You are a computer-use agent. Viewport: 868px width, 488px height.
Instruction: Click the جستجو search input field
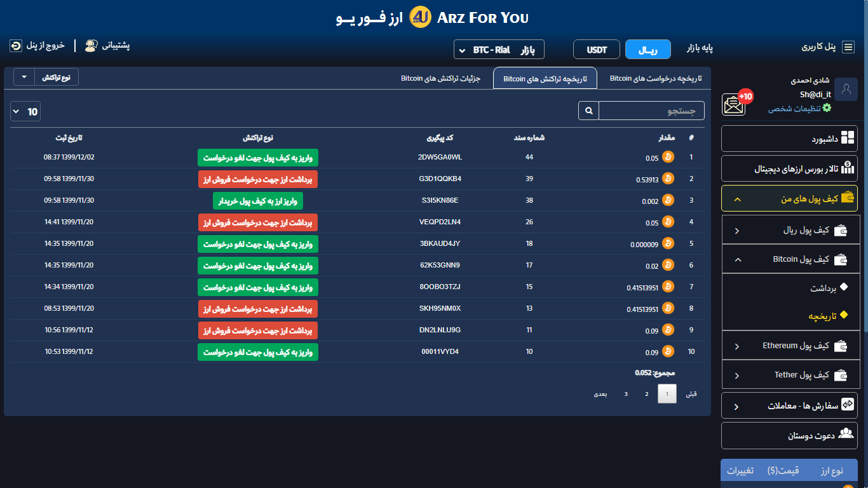(x=651, y=111)
